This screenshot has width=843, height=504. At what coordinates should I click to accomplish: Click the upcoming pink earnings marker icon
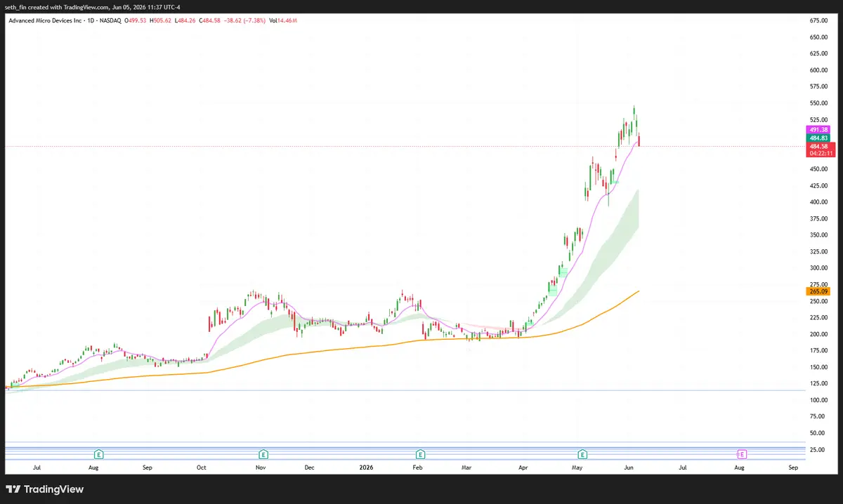pos(742,453)
